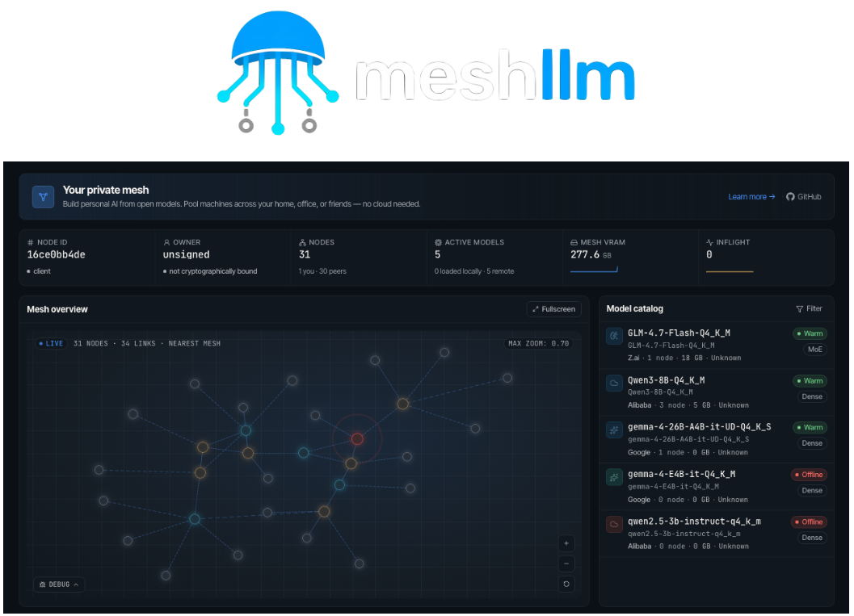
Task: Click the owner value unsigned
Action: tap(187, 254)
